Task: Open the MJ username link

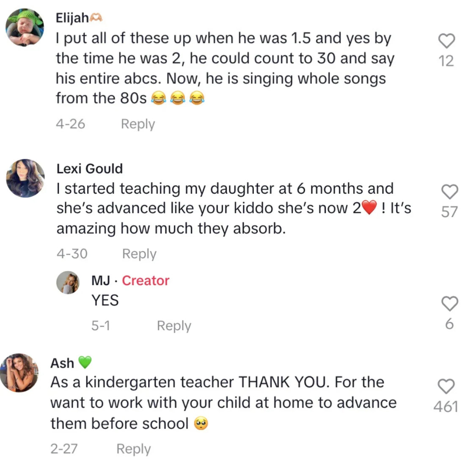Action: pyautogui.click(x=101, y=280)
